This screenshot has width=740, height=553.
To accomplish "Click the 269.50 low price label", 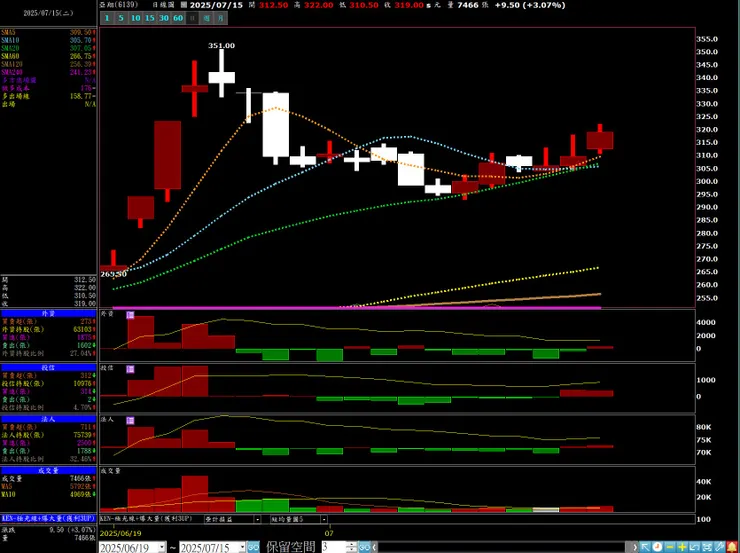I will (x=114, y=274).
